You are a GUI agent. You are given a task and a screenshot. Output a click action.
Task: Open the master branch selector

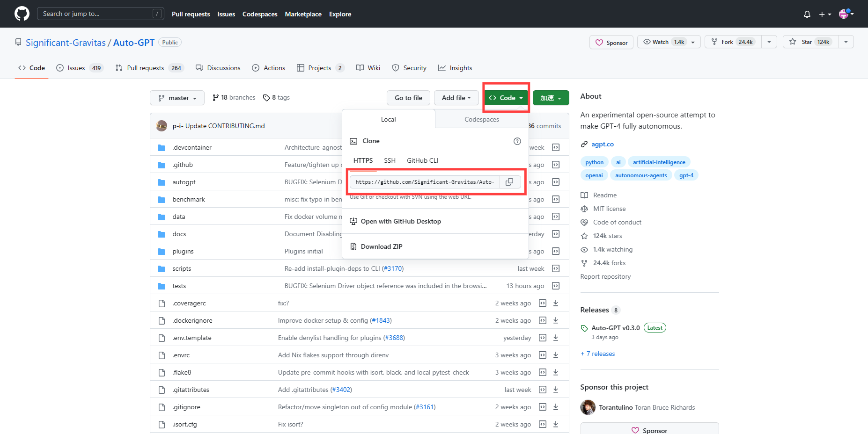177,98
